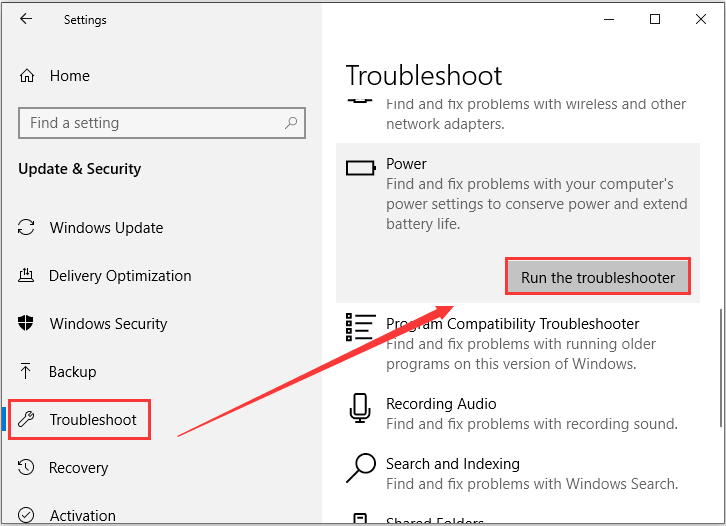
Task: Click the Search and Indexing magnifier icon
Action: point(361,468)
